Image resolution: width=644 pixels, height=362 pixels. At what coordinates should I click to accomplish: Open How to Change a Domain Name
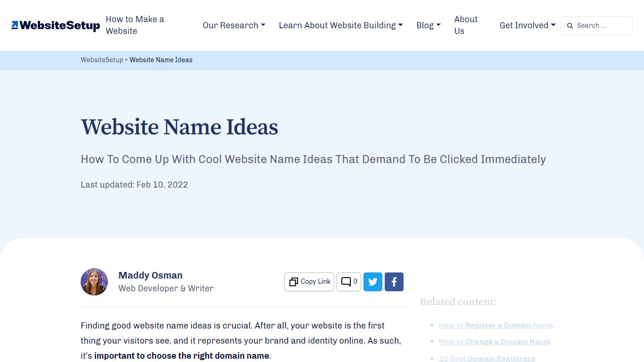click(x=494, y=342)
